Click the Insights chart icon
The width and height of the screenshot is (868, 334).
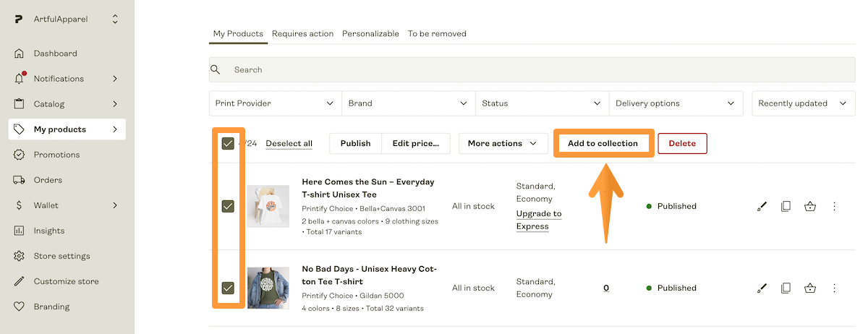[19, 231]
